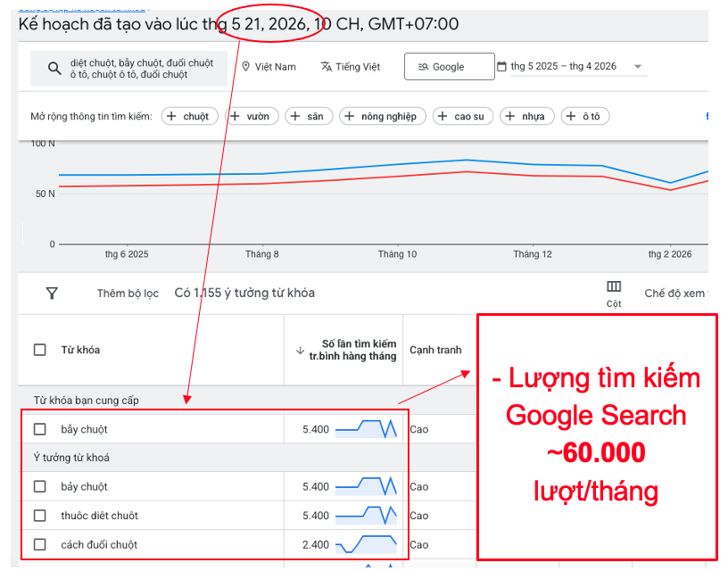The image size is (728, 571).
Task: Check the thuốc diệt chuột row
Action: coord(40,516)
